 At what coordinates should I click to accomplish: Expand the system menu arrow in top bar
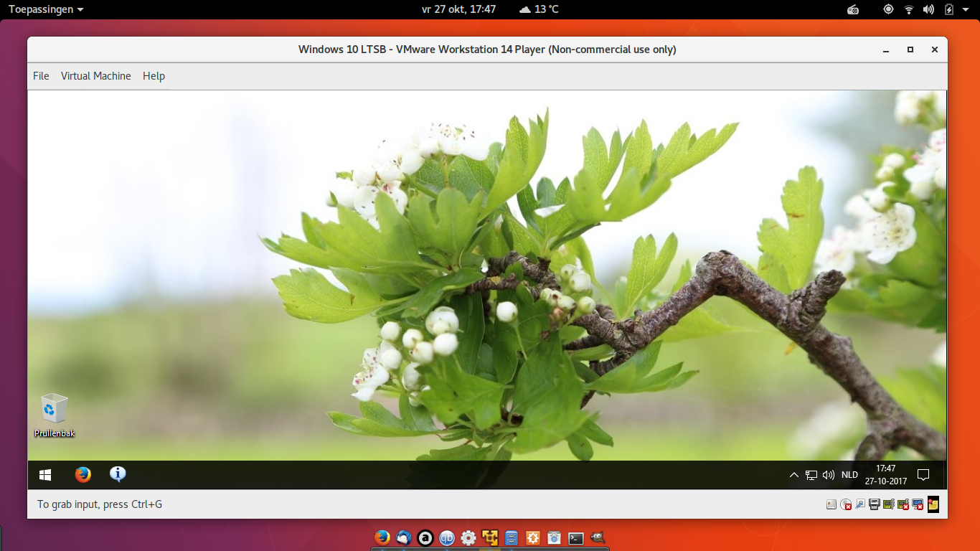pos(966,9)
